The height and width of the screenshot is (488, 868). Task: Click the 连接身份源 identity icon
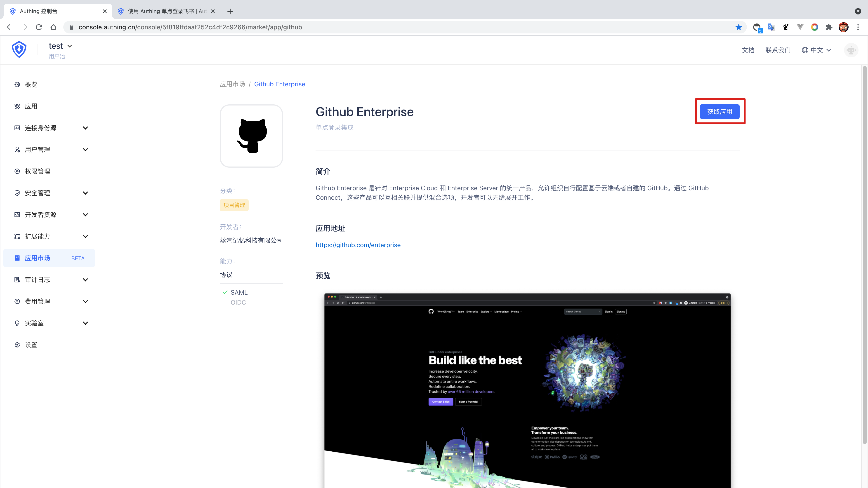coord(17,128)
